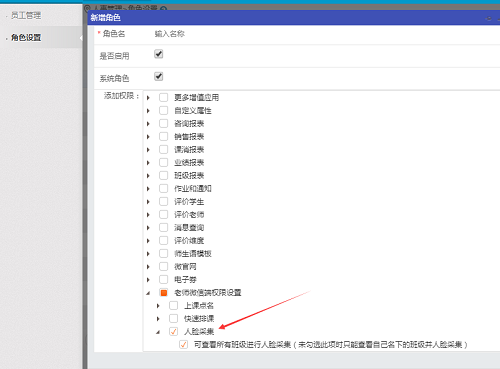
Task: Select the 更多增值应用 tree label
Action: 196,97
